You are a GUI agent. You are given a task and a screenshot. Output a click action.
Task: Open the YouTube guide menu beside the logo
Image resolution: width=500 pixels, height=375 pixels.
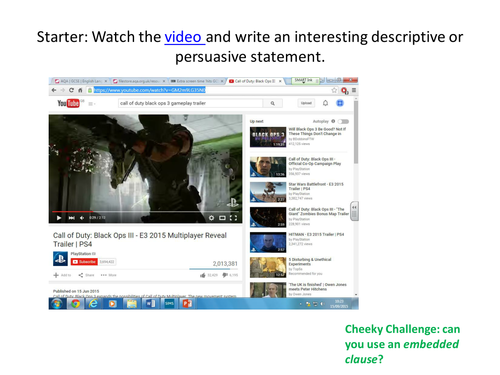92,104
